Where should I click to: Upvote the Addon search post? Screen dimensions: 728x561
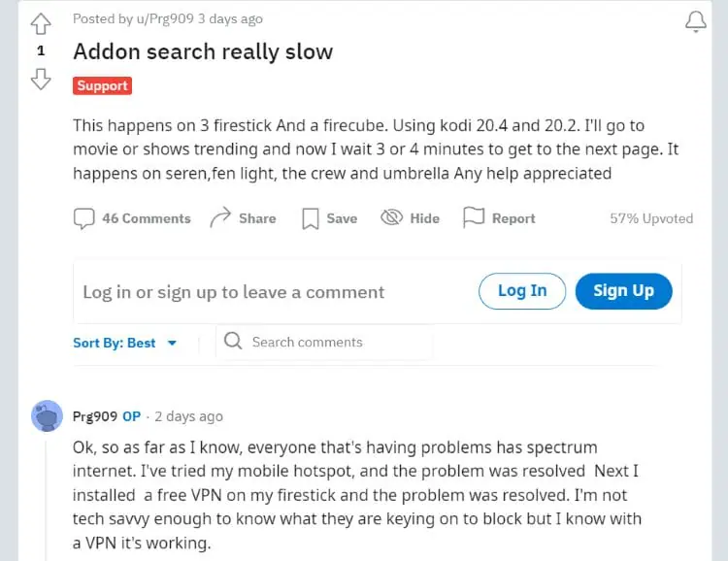point(40,23)
